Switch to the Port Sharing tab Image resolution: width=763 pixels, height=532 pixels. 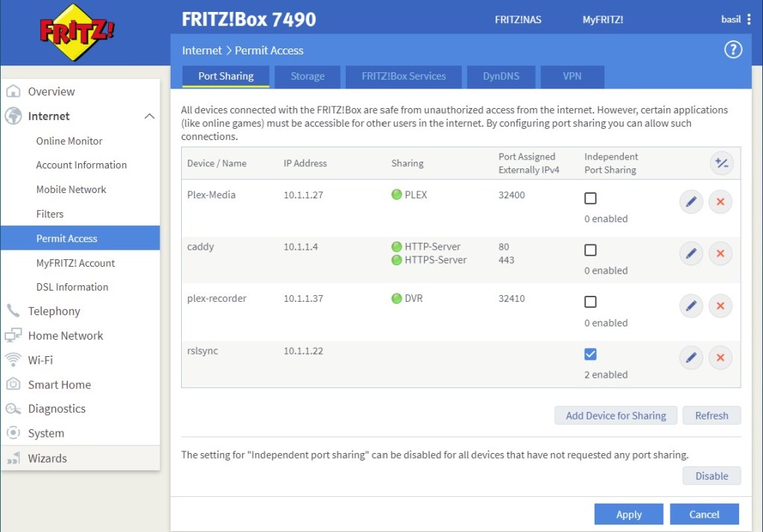(226, 77)
